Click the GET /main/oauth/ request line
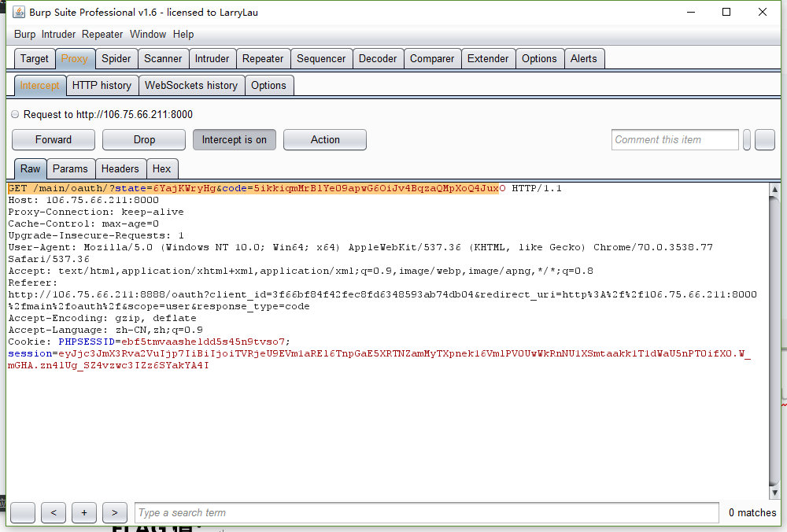The width and height of the screenshot is (787, 532). 285,188
